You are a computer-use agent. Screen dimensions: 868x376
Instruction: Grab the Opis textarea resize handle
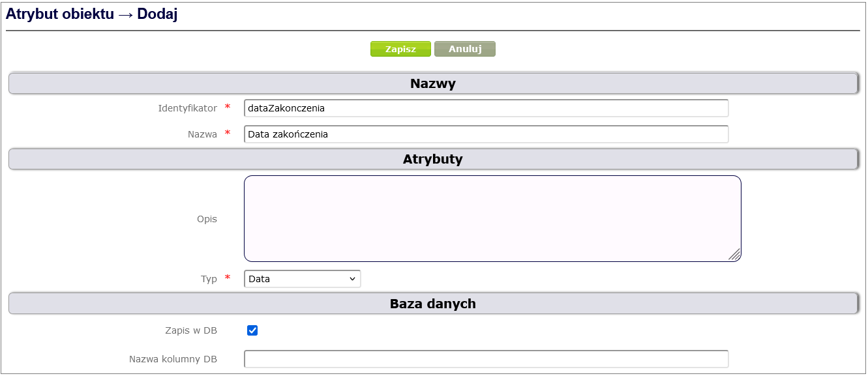point(734,255)
